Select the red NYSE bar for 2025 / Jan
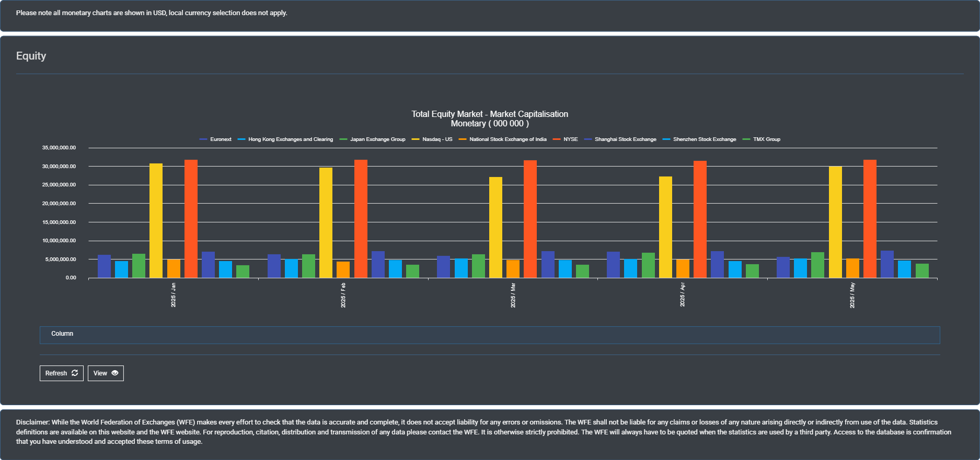The height and width of the screenshot is (460, 980). (x=191, y=219)
